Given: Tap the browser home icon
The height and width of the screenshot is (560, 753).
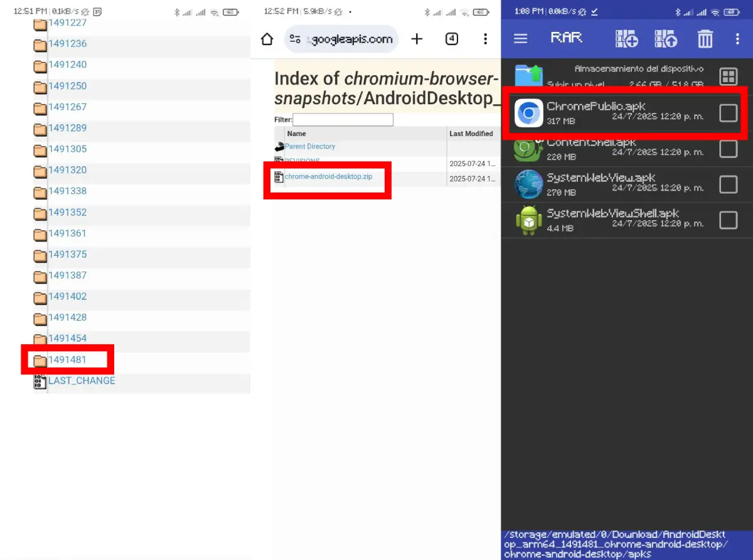Looking at the screenshot, I should [x=267, y=40].
